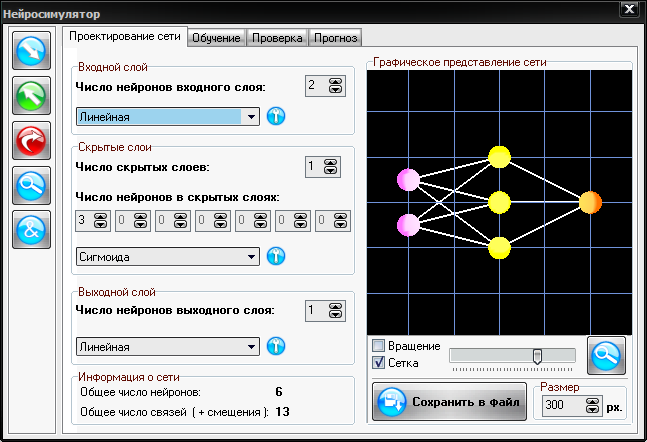Expand the hidden layer Сигмоида dropdown
Image resolution: width=647 pixels, height=442 pixels.
251,257
